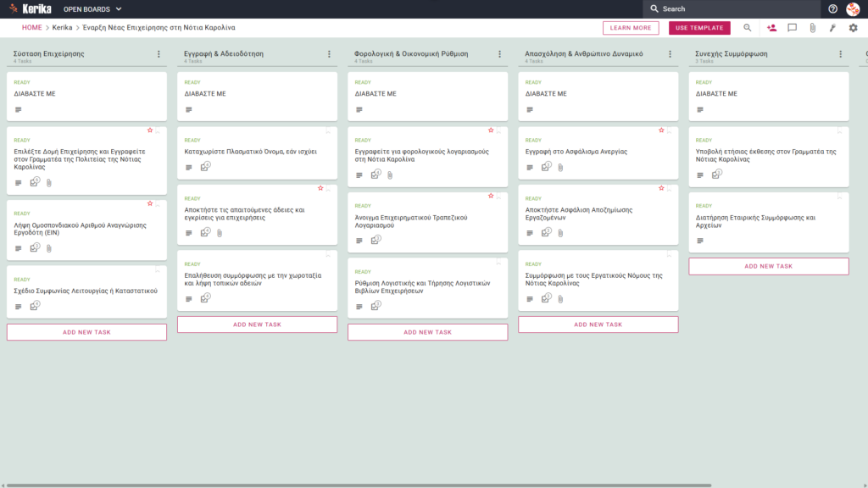
Task: Toggle star on Εγγραφή στο Ασφάλισμα Ανεργίας card
Action: click(661, 130)
